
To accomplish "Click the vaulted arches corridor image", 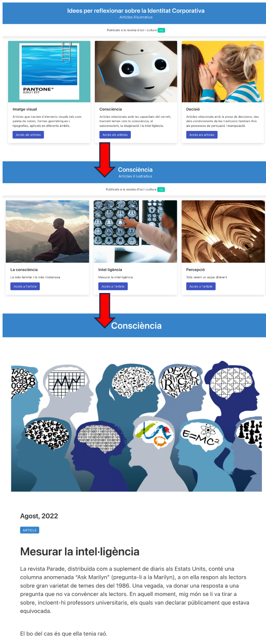I will click(x=223, y=231).
